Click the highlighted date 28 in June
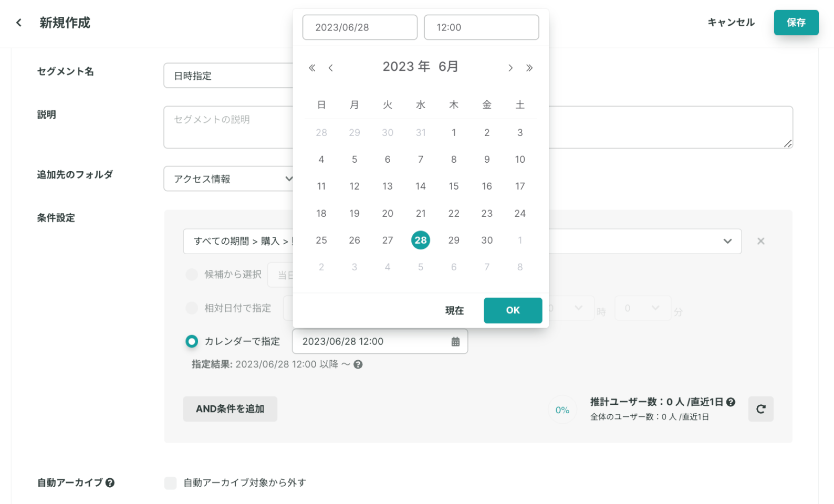834x504 pixels. (421, 240)
